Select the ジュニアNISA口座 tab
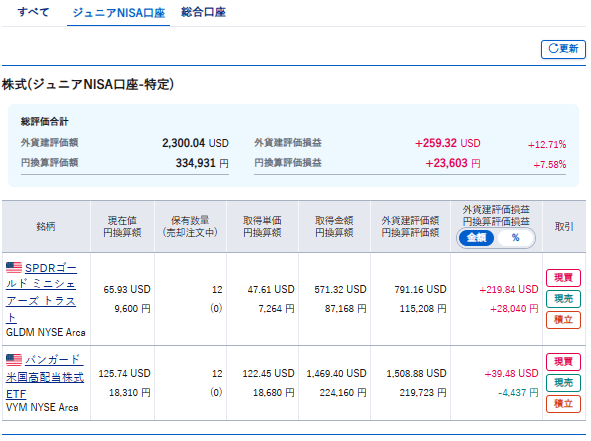Viewport: 591px width, 441px height. coord(118,13)
